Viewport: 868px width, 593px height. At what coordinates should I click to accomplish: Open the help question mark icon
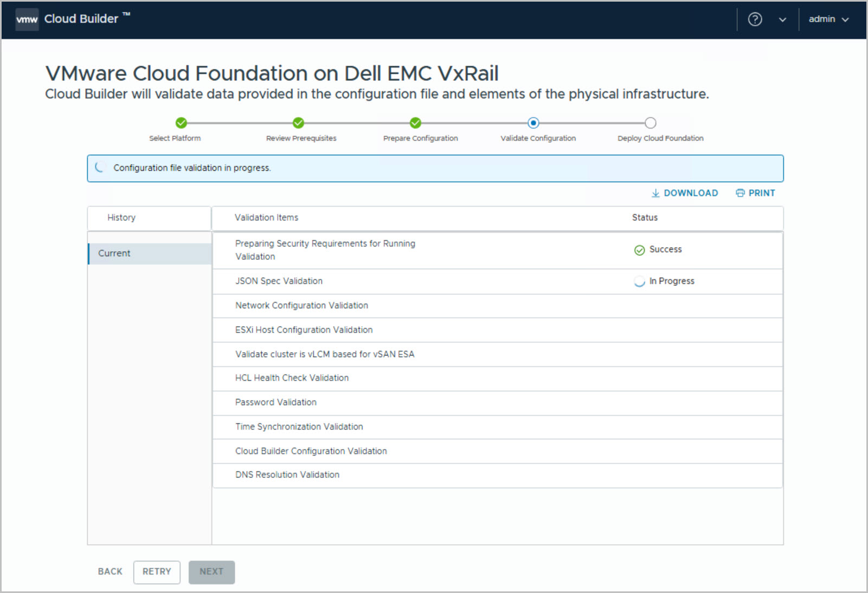point(755,20)
